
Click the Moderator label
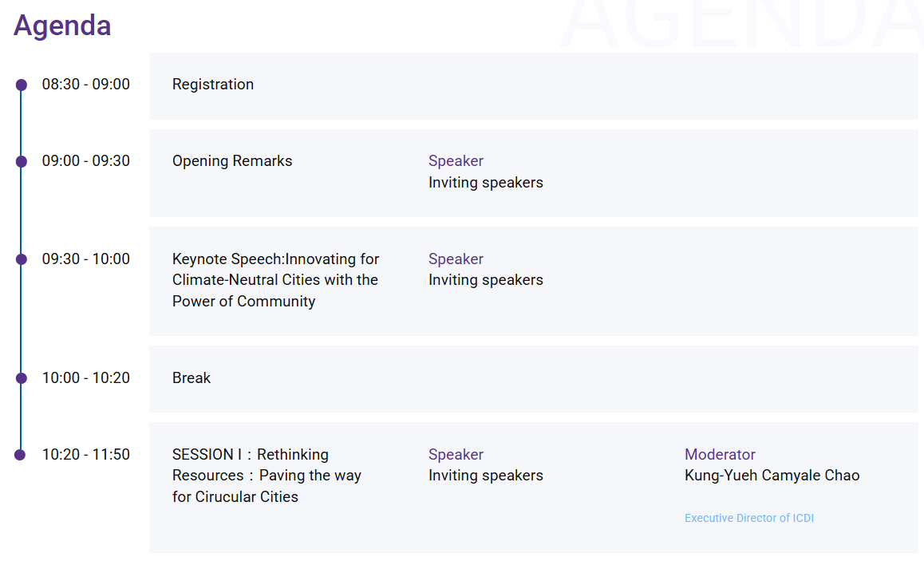pos(720,454)
